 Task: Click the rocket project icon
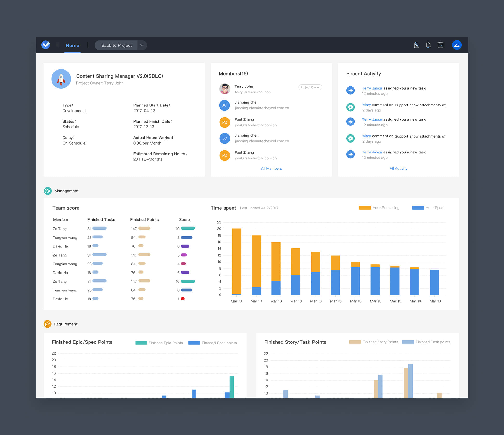61,79
